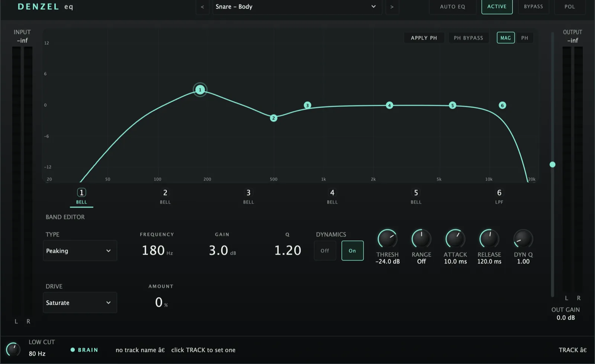The width and height of the screenshot is (595, 364).
Task: Click the ATTACK knob
Action: click(455, 239)
